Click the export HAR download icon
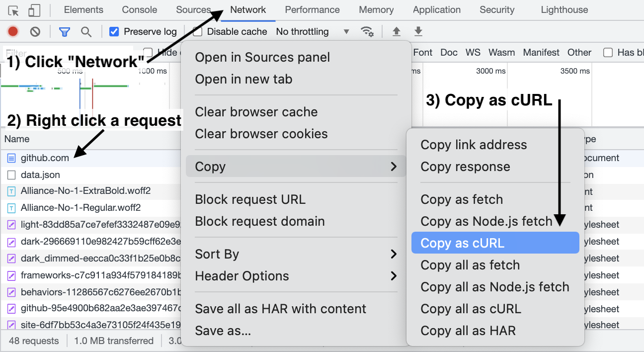This screenshot has width=644, height=352. coord(418,32)
